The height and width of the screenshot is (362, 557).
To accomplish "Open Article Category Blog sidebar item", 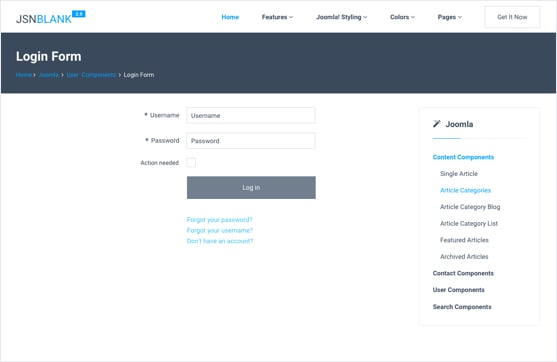I will pos(470,207).
